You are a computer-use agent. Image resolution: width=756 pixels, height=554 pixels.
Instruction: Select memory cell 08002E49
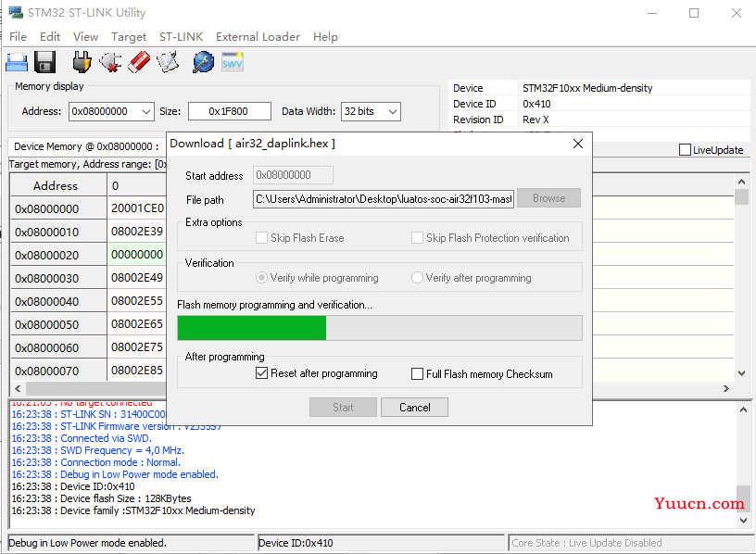click(x=137, y=278)
